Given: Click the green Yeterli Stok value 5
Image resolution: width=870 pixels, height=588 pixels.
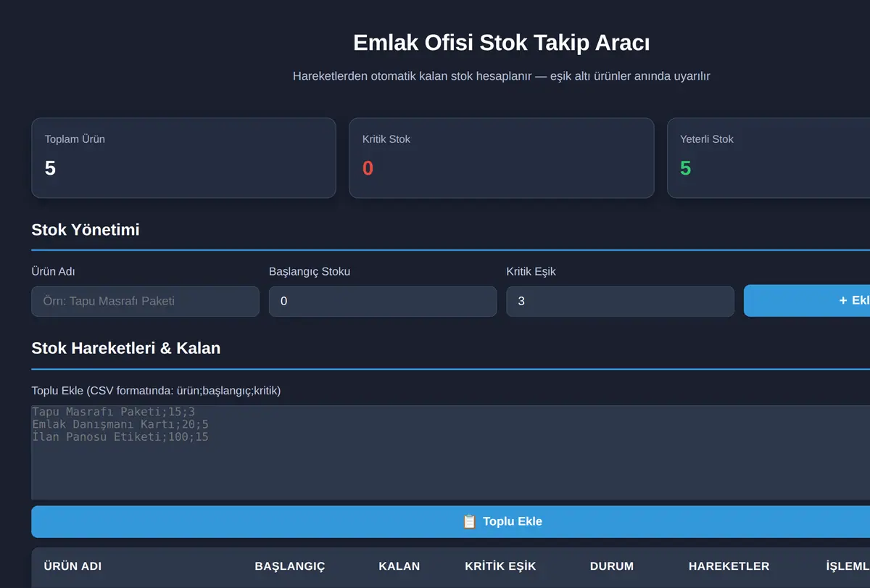Looking at the screenshot, I should click(x=685, y=168).
